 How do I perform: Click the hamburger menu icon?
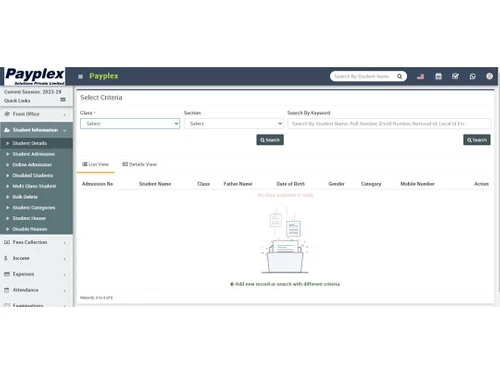click(x=80, y=76)
